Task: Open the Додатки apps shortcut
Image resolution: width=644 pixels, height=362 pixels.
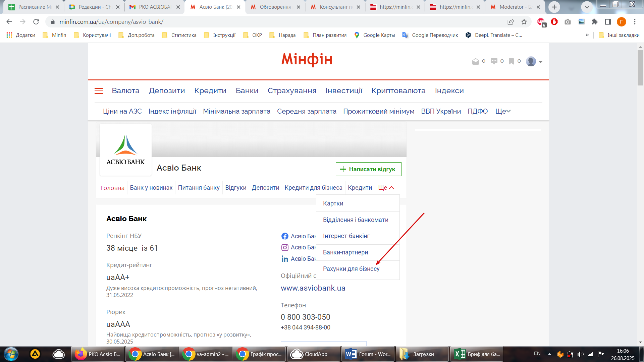Action: click(x=21, y=35)
